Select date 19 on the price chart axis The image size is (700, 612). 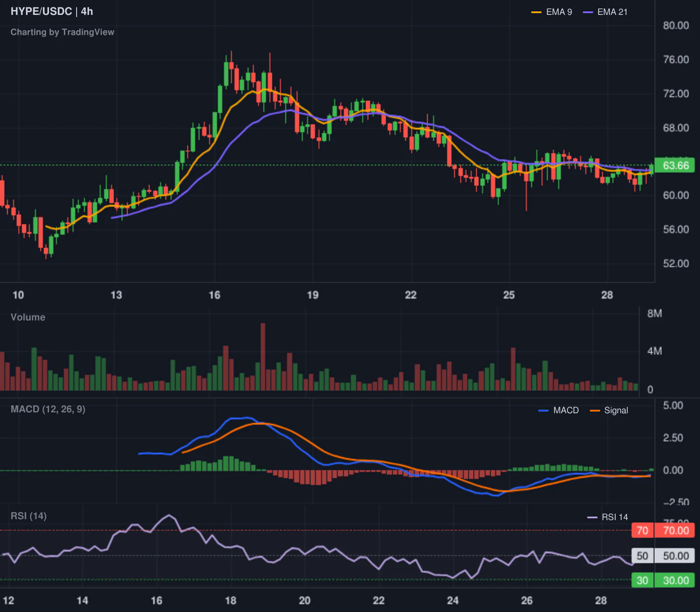pos(313,295)
